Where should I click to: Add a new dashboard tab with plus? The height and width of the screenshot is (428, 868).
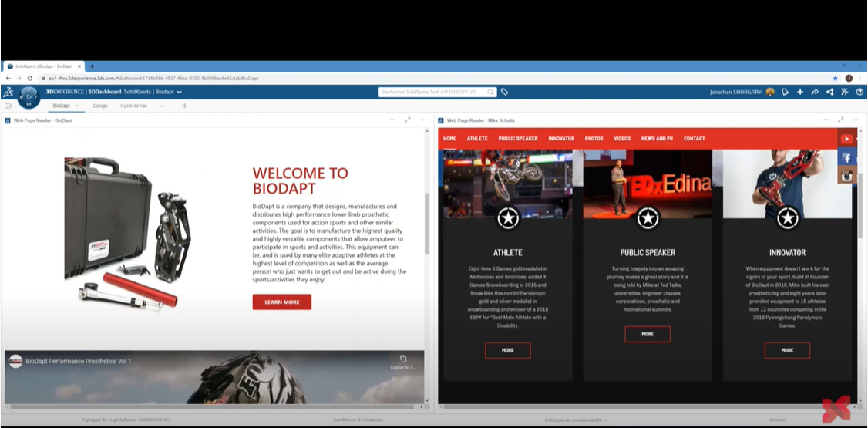(185, 105)
